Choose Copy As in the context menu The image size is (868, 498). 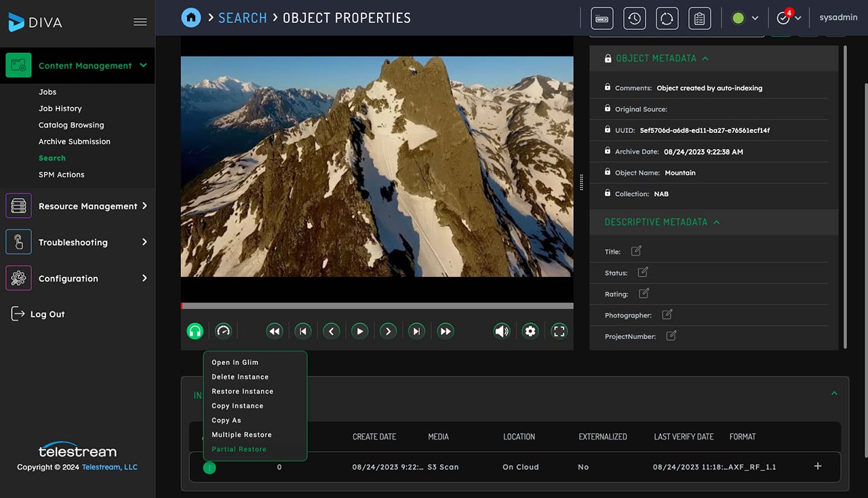point(226,421)
